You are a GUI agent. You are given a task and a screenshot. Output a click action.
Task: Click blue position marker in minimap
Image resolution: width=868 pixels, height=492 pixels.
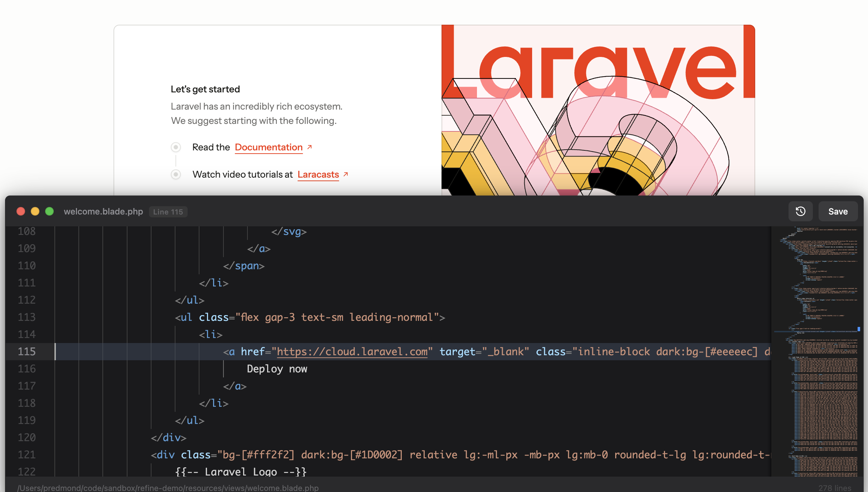point(859,329)
